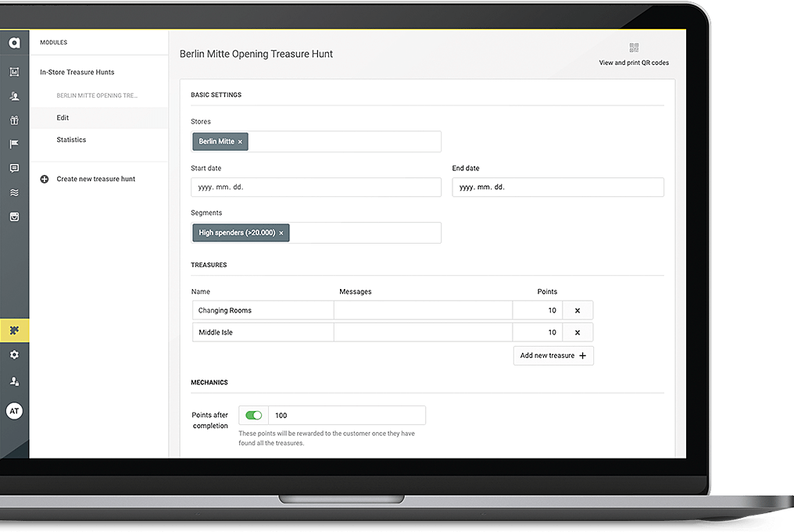Click the app logo at sidebar top
The height and width of the screenshot is (532, 794).
pos(14,43)
